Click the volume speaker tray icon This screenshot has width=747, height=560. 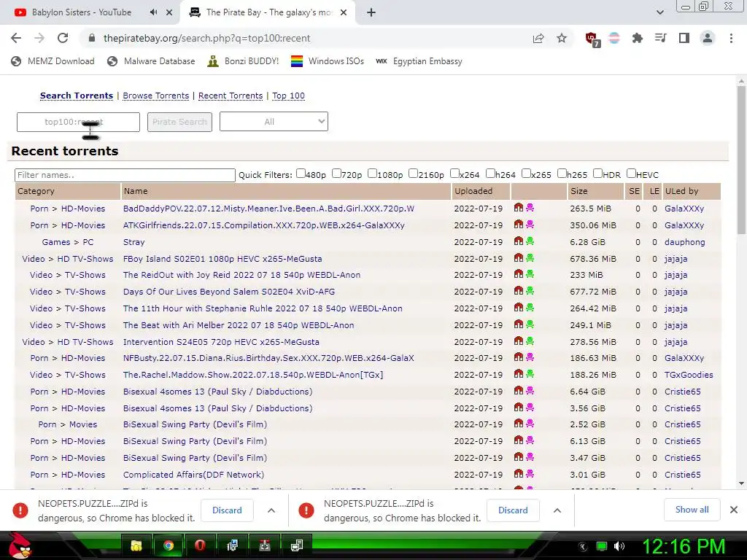tap(619, 546)
